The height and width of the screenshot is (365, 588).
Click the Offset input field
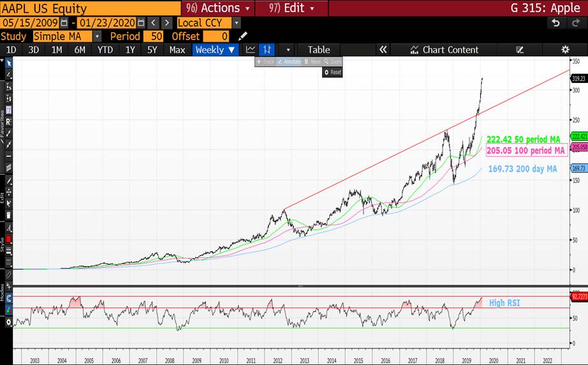click(x=216, y=36)
